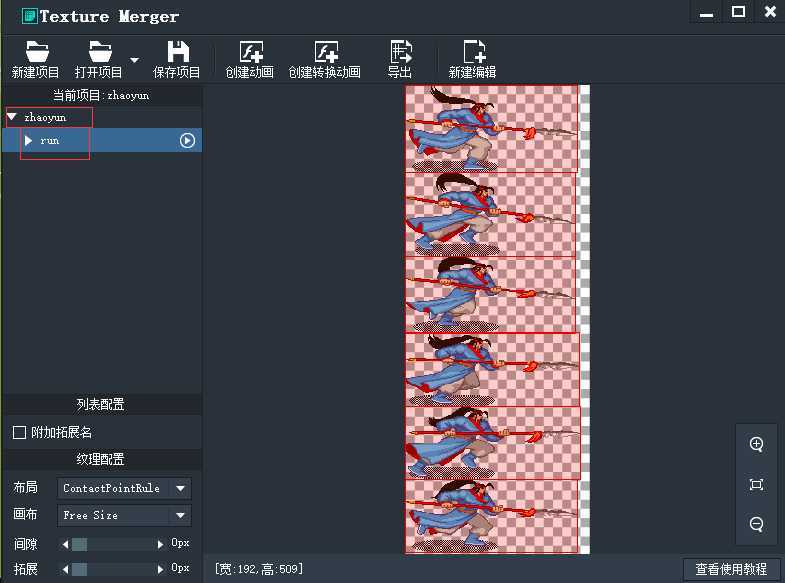Fit canvas to view icon
Viewport: 785px width, 583px height.
756,484
